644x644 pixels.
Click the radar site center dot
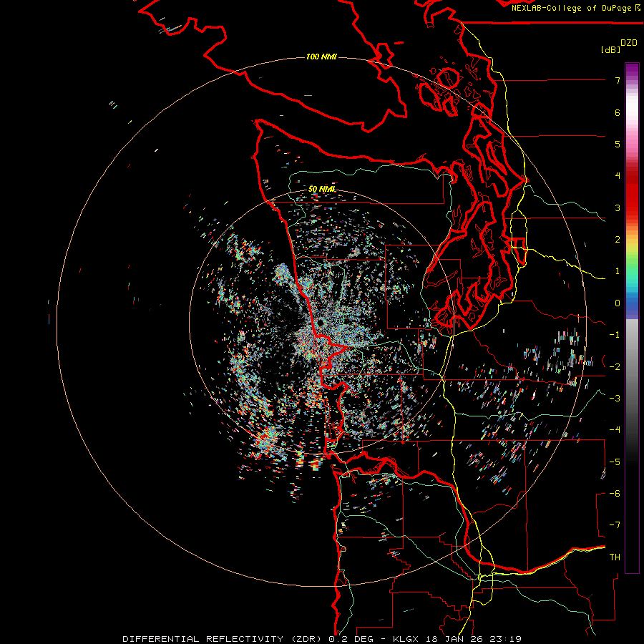click(320, 323)
